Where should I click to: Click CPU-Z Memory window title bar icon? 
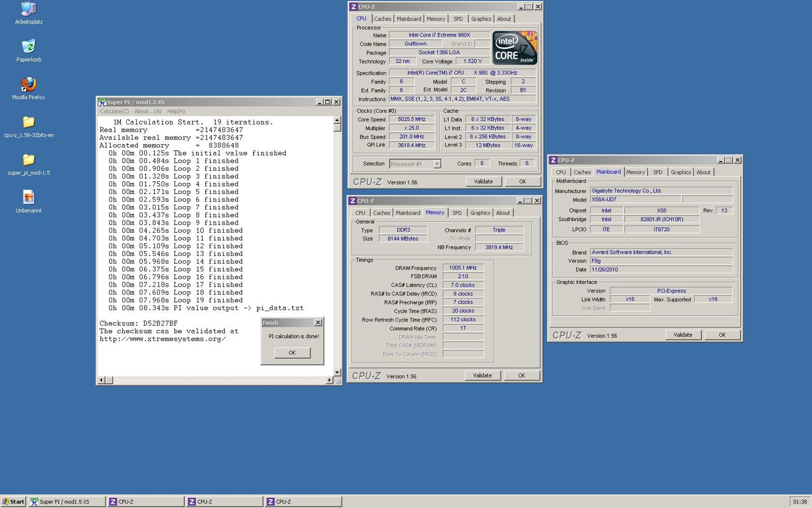(353, 201)
